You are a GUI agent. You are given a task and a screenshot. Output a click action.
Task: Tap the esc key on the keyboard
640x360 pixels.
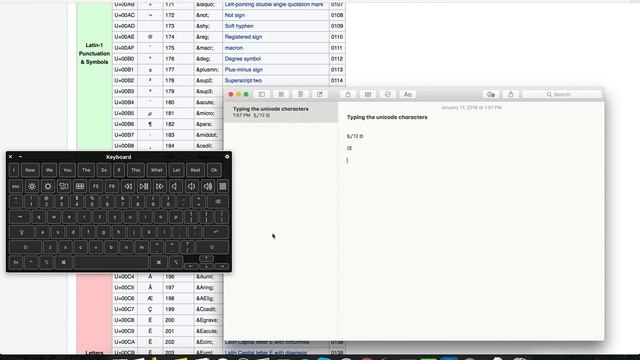click(16, 187)
